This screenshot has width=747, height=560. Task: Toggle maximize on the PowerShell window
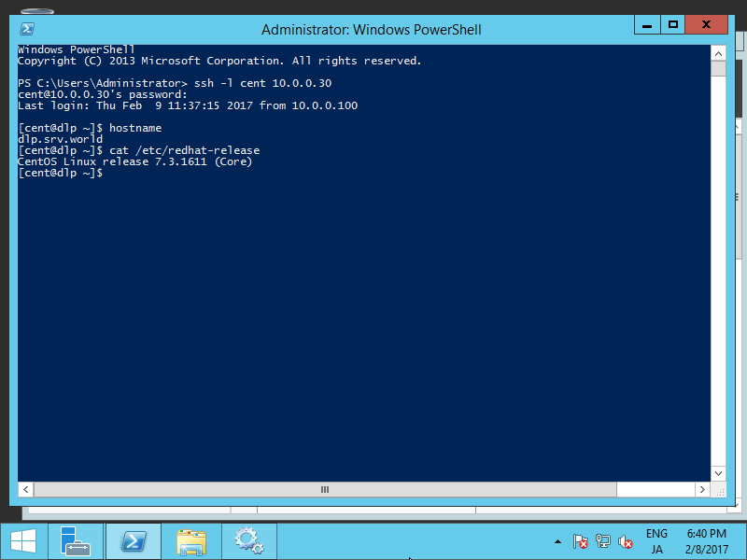(x=673, y=24)
